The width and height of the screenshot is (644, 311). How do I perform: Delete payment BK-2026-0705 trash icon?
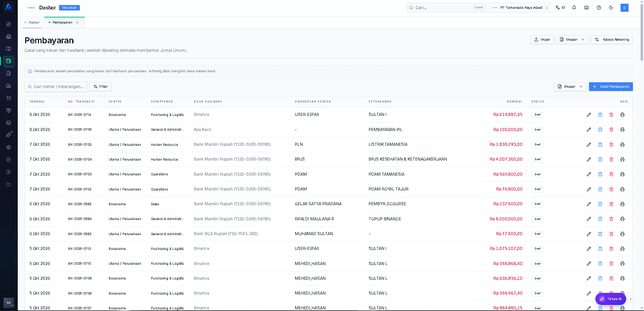[x=611, y=145]
